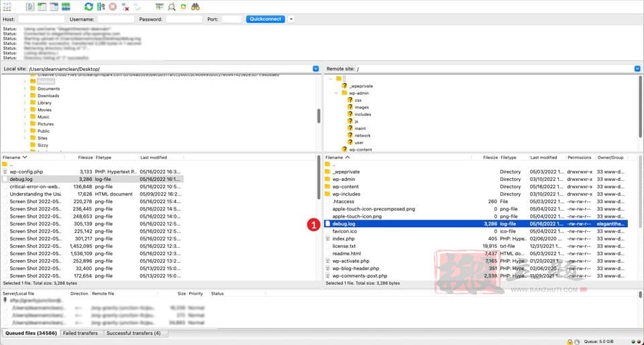Collapse the remote root folder node
This screenshot has width=644, height=345.
click(330, 78)
